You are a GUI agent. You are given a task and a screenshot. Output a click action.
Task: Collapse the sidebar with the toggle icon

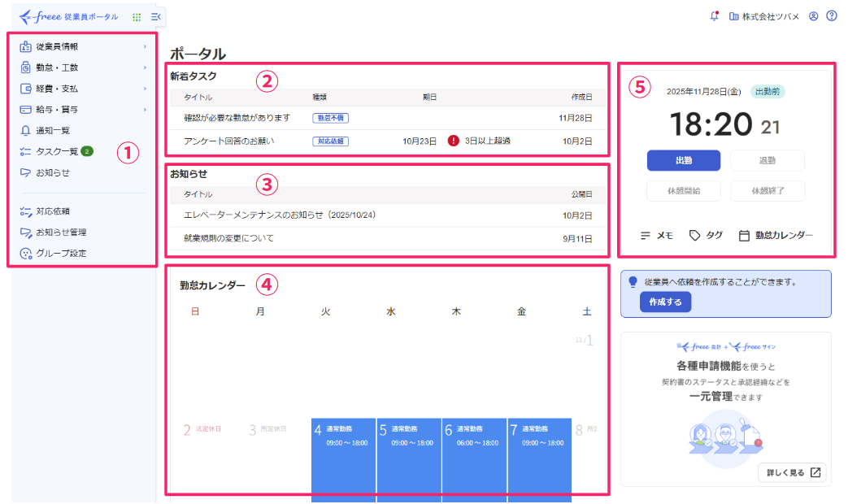[154, 15]
